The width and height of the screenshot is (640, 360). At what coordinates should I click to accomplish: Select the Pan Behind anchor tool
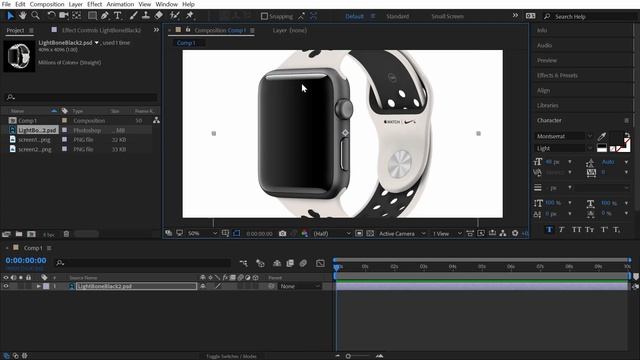click(x=77, y=16)
